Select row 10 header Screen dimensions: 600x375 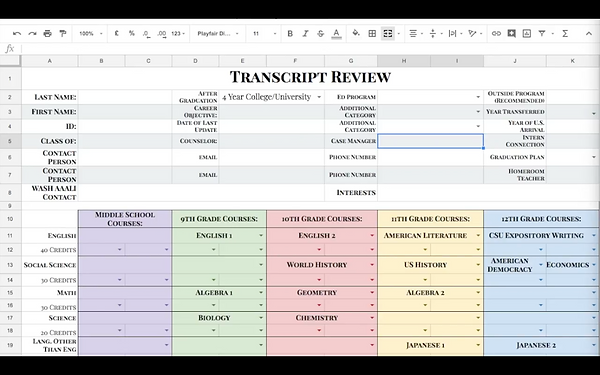tap(10, 219)
